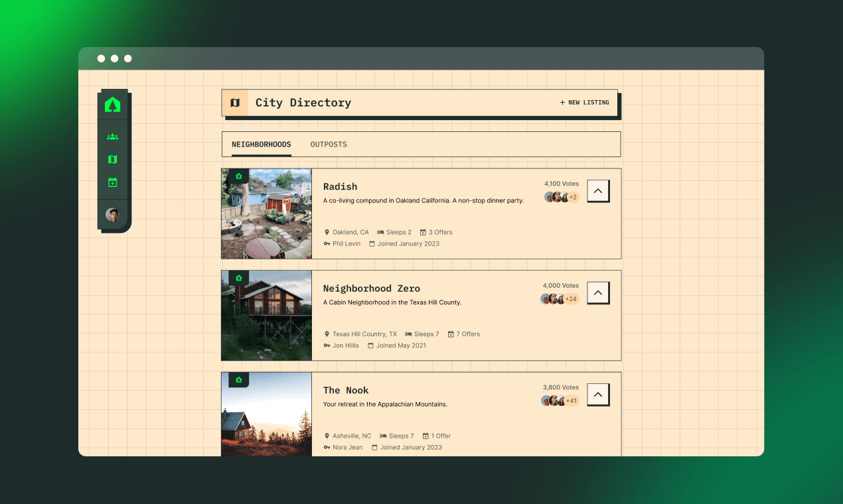
Task: Click the Jon Hillis host name
Action: [346, 346]
